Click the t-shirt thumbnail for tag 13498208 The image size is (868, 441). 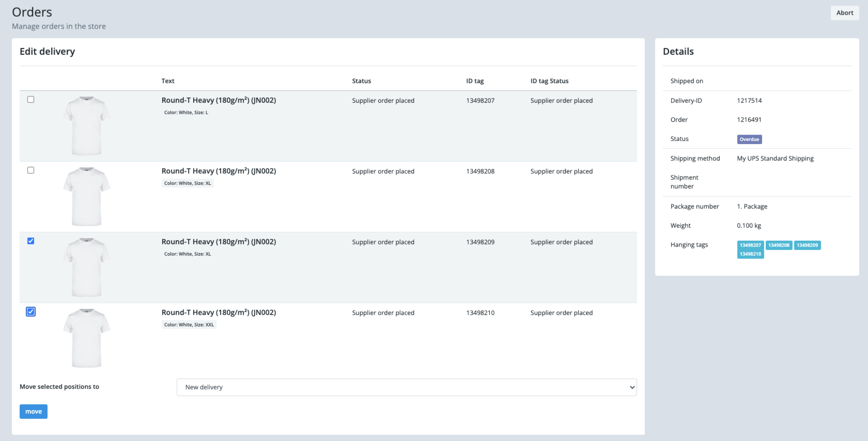[x=87, y=196]
